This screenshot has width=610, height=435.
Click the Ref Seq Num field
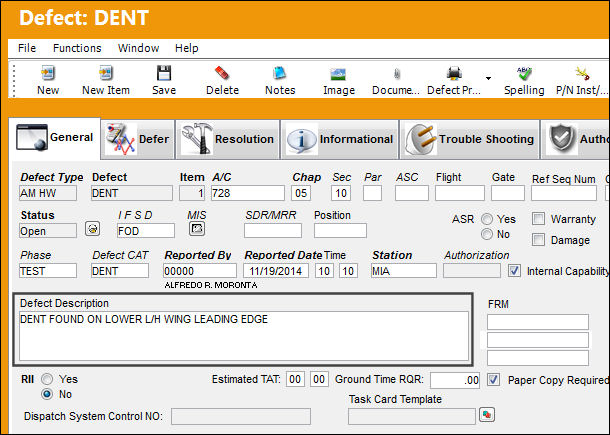click(x=564, y=193)
